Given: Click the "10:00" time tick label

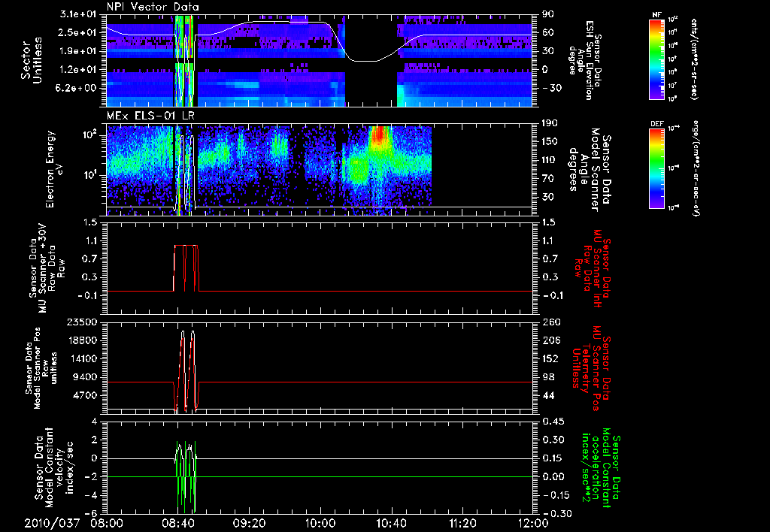Looking at the screenshot, I should pos(320,523).
